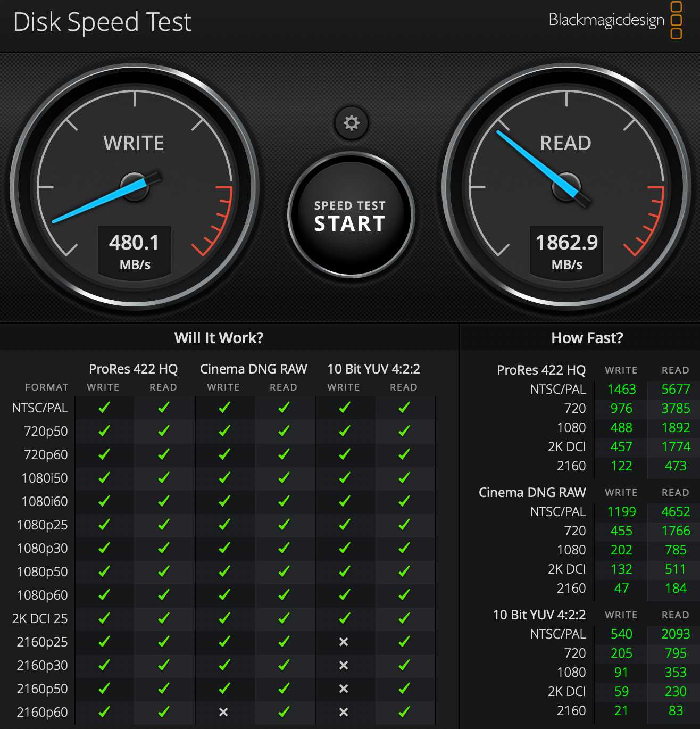This screenshot has width=700, height=729.
Task: Click Cinema DNG 1080 write value 202
Action: [x=621, y=550]
